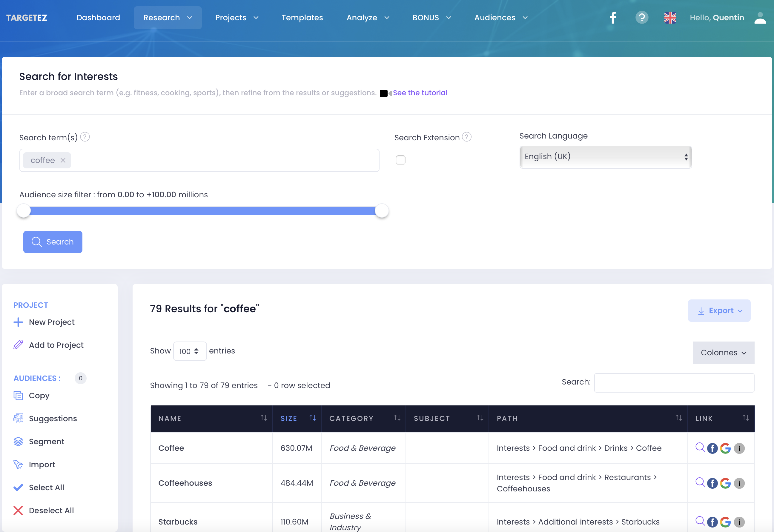Open the Analyze menu
The width and height of the screenshot is (774, 532).
tap(367, 18)
